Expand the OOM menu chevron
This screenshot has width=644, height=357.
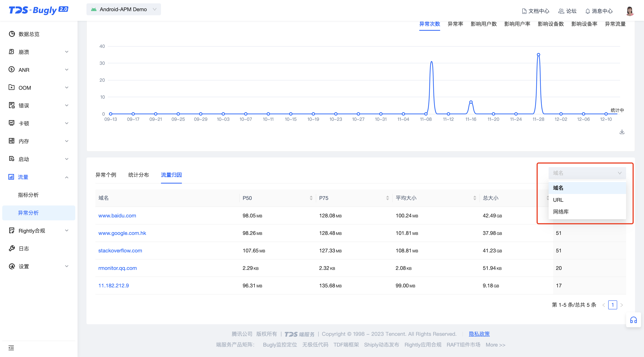(67, 87)
